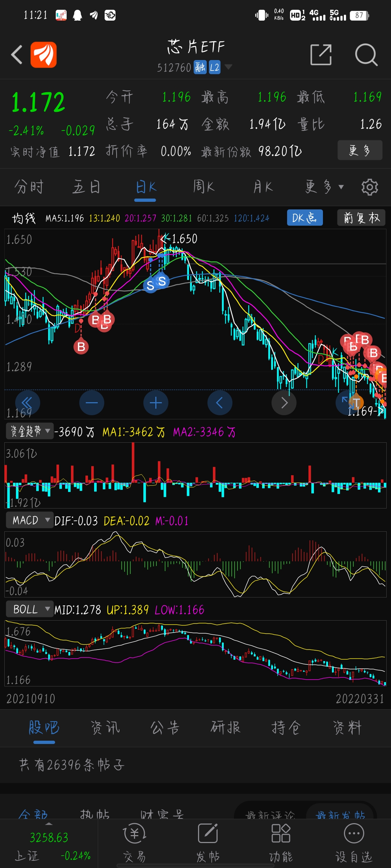Viewport: 391px width, 868px height.
Task: Open the 持仓 holdings tab
Action: pos(286,727)
